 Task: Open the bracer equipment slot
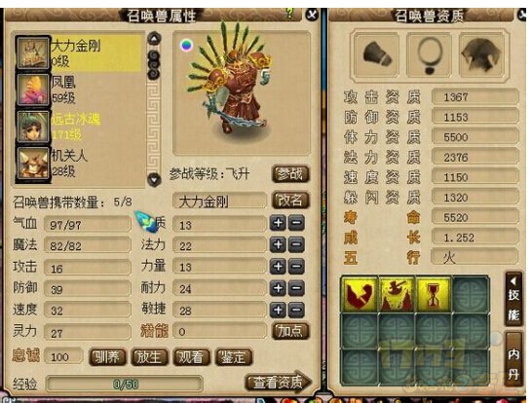[376, 55]
